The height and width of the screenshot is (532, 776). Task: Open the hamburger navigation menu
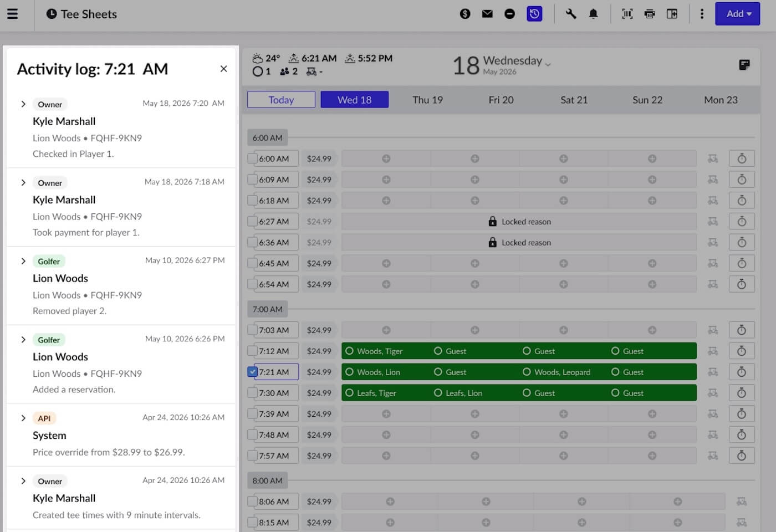point(12,14)
